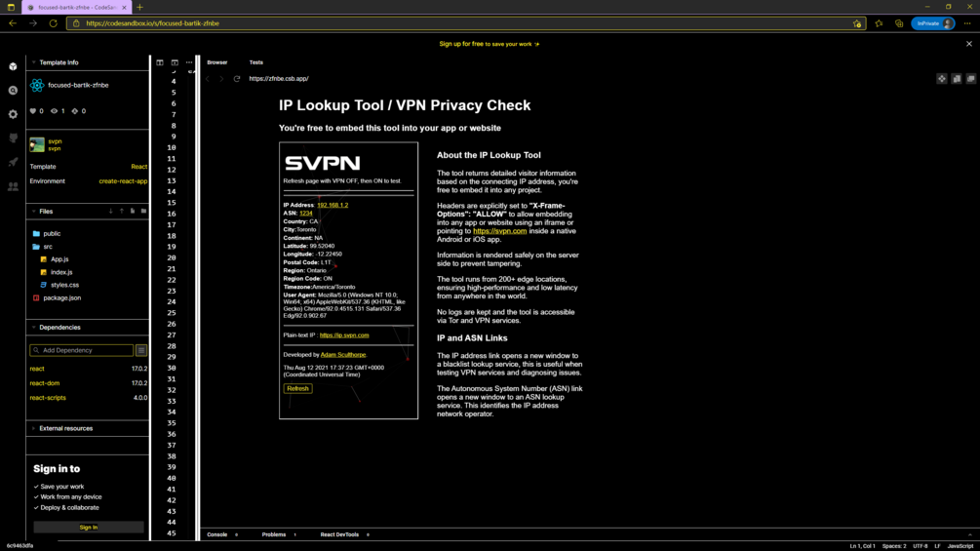The image size is (980, 551).
Task: Open the Search sidebar icon
Action: (13, 91)
